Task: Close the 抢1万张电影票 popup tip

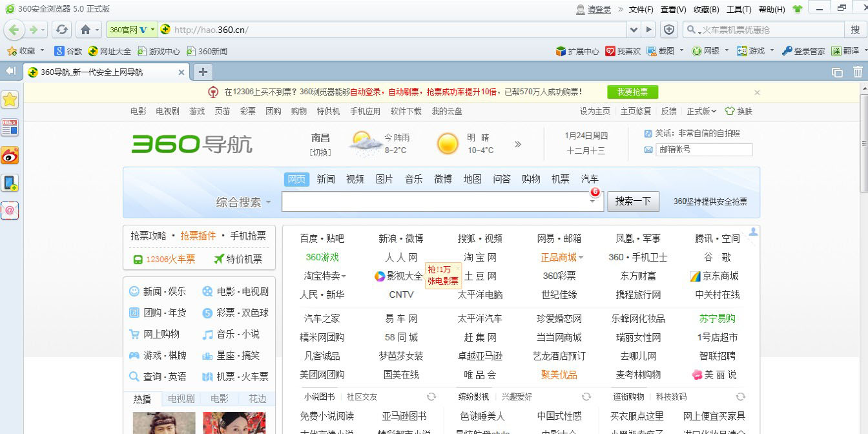Action: coord(458,267)
